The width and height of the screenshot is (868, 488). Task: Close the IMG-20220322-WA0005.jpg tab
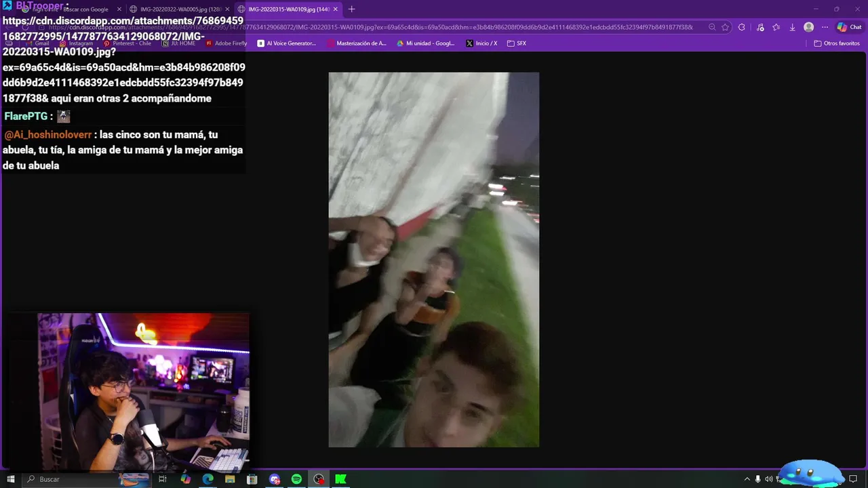(x=227, y=9)
